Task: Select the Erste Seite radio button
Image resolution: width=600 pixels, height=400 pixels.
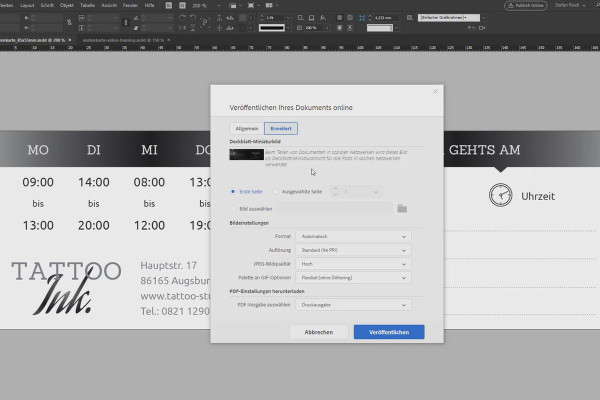Action: [x=233, y=191]
